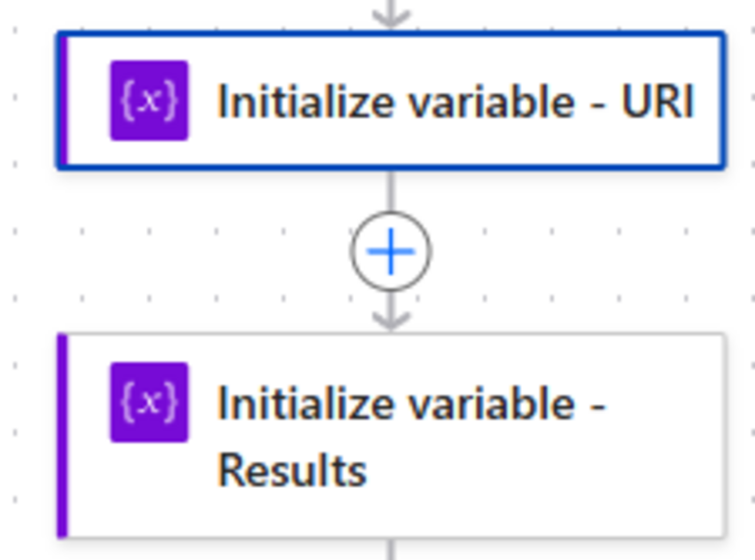Click the word 'URI' in the first card
Viewport: 755px width, 560px height.
657,102
